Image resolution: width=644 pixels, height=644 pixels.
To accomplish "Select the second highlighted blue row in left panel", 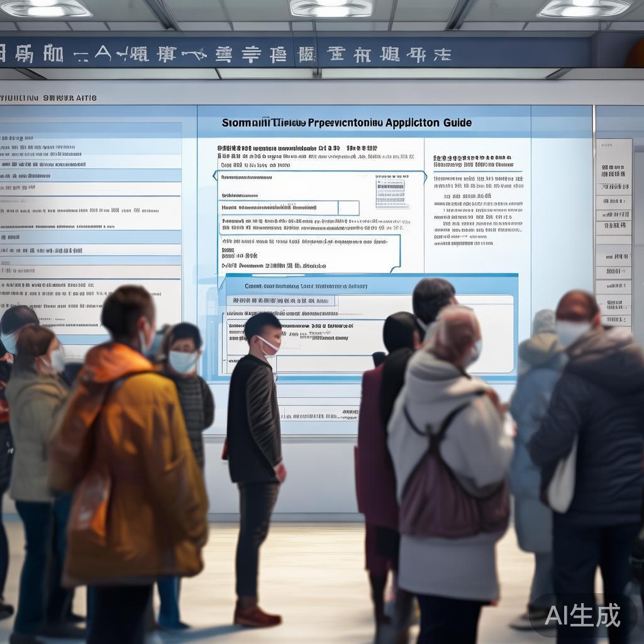I will pos(91,237).
